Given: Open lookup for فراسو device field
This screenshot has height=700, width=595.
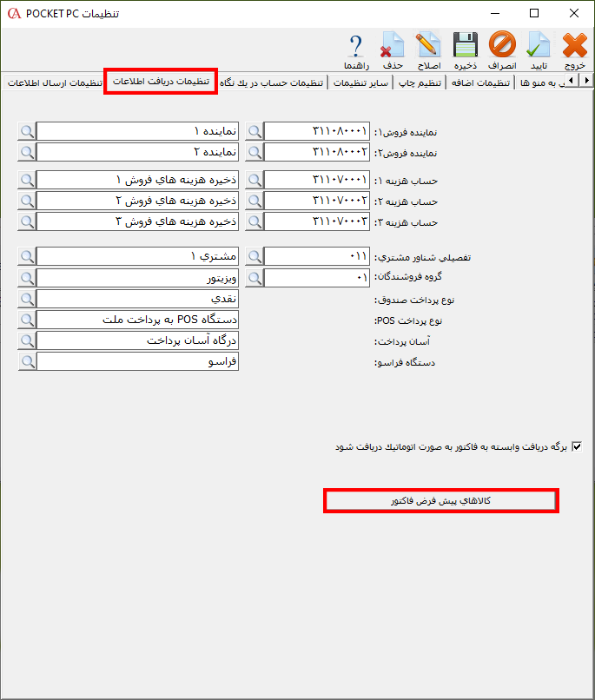Looking at the screenshot, I should 27,361.
